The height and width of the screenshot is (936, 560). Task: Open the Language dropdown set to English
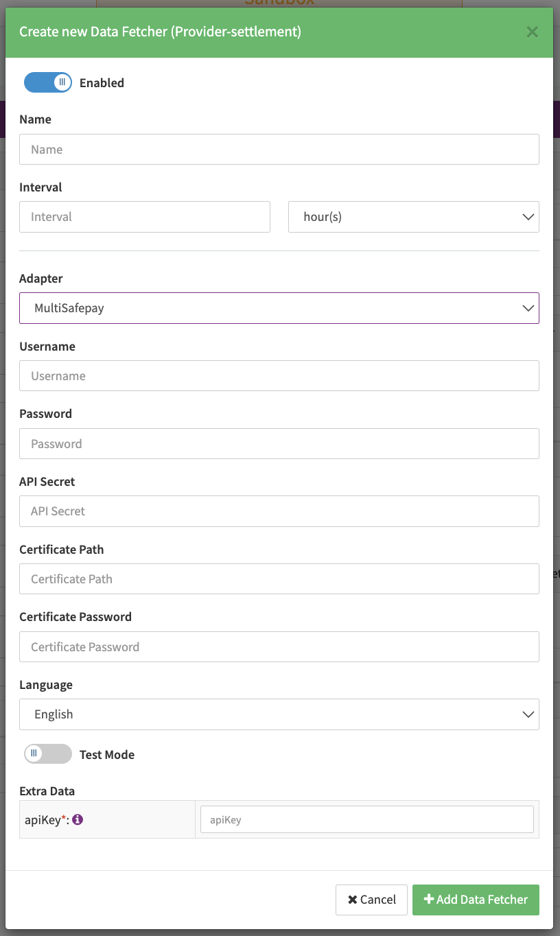click(279, 714)
